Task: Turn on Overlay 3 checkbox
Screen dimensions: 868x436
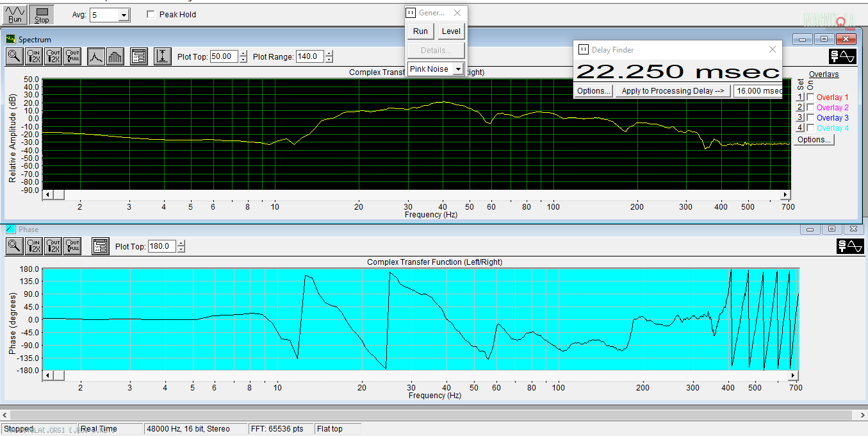Action: (x=811, y=117)
